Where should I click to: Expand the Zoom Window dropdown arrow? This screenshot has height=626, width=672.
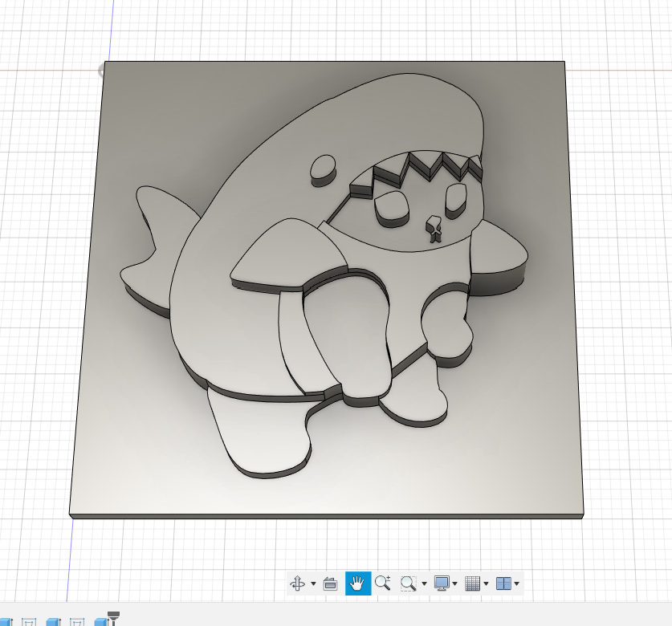click(x=424, y=583)
